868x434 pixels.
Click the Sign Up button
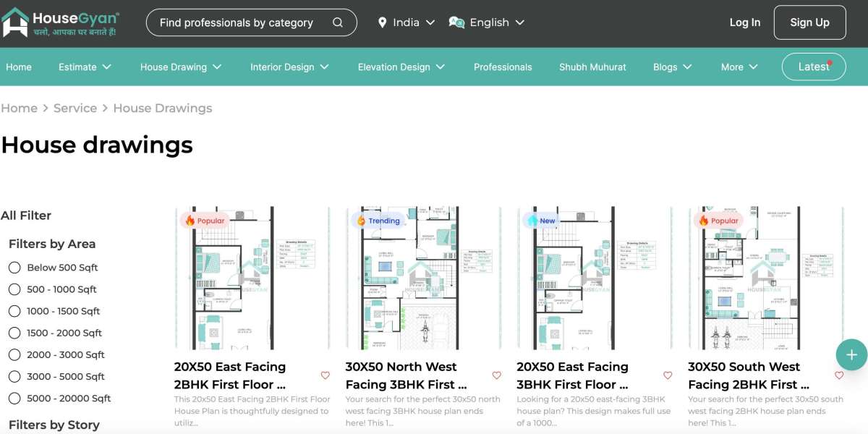click(x=809, y=22)
